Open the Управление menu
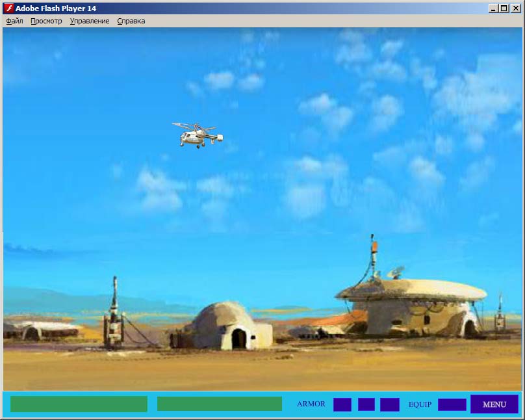This screenshot has width=525, height=420. [x=90, y=21]
